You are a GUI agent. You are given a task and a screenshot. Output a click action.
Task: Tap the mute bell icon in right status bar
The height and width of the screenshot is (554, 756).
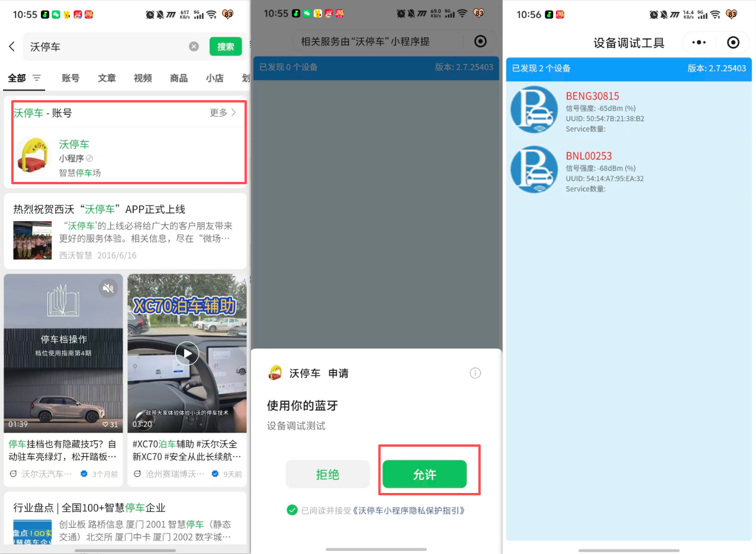pos(665,14)
